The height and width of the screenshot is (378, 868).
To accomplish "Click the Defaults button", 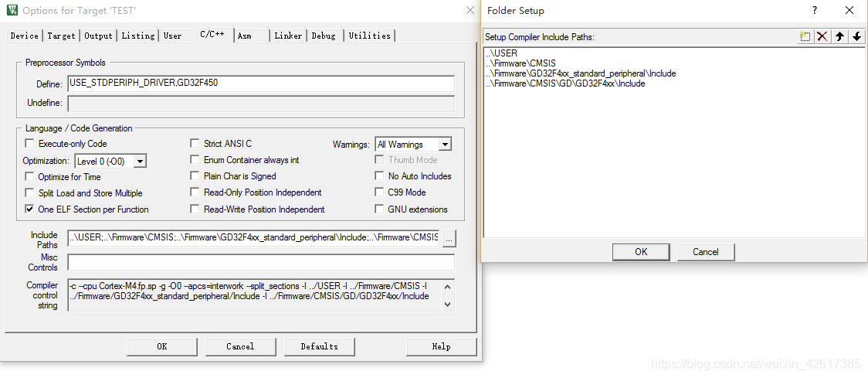I will click(x=320, y=346).
